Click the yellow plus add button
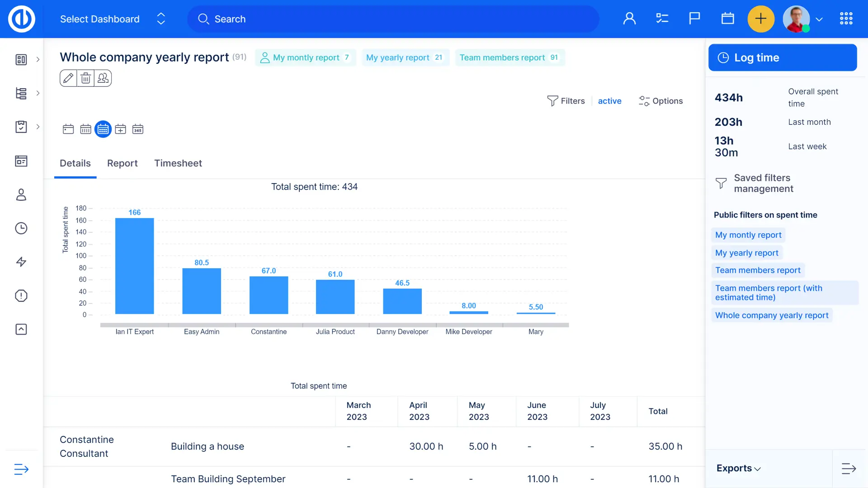This screenshot has width=868, height=488. point(761,19)
